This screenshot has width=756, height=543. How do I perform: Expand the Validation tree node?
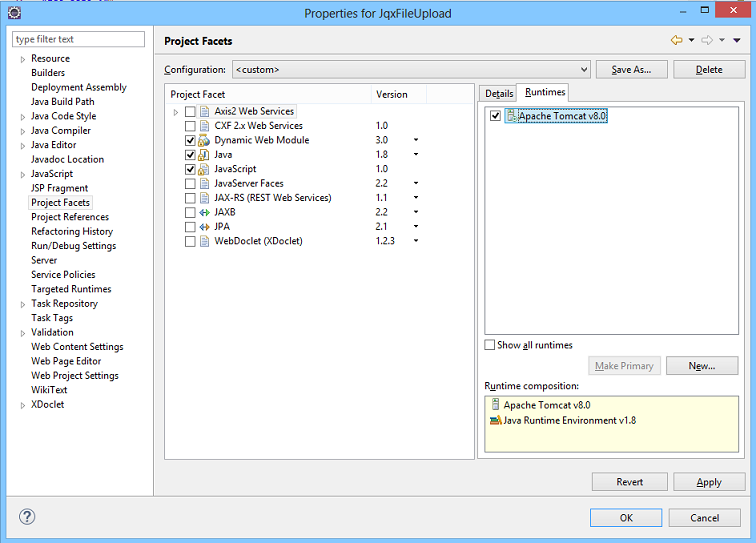pos(23,333)
